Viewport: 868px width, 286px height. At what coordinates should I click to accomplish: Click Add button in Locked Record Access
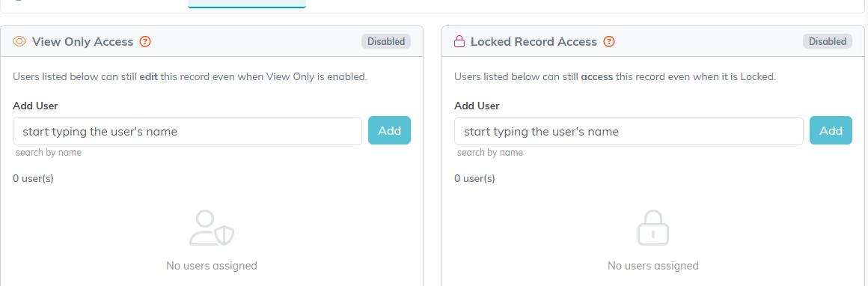[831, 130]
